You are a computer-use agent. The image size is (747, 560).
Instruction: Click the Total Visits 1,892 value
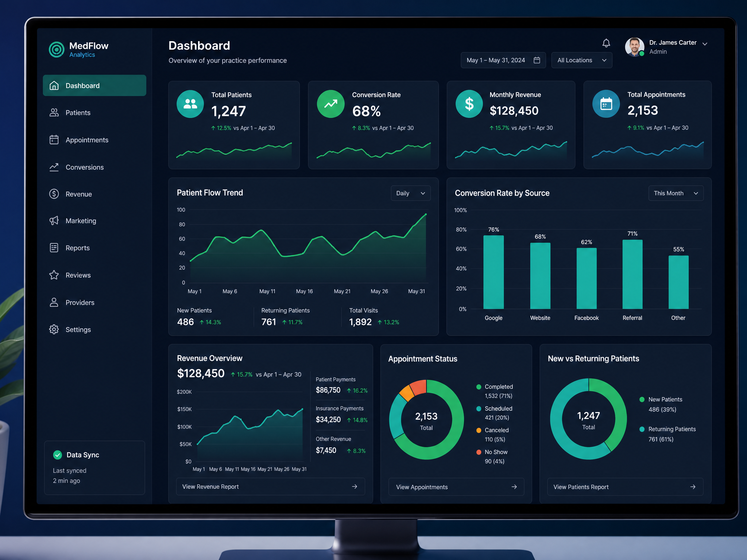[x=360, y=322]
